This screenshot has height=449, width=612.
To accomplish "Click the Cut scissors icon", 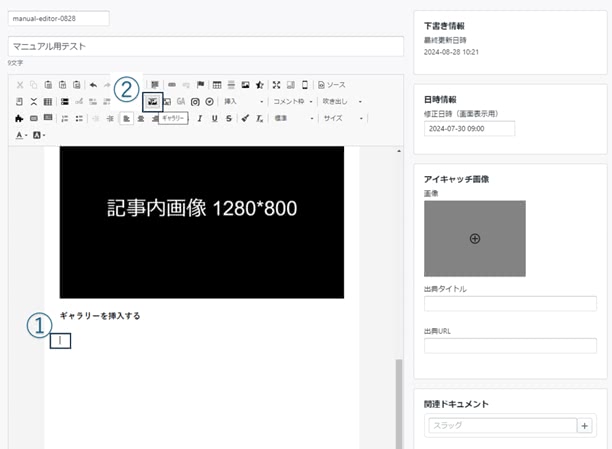I will (20, 85).
